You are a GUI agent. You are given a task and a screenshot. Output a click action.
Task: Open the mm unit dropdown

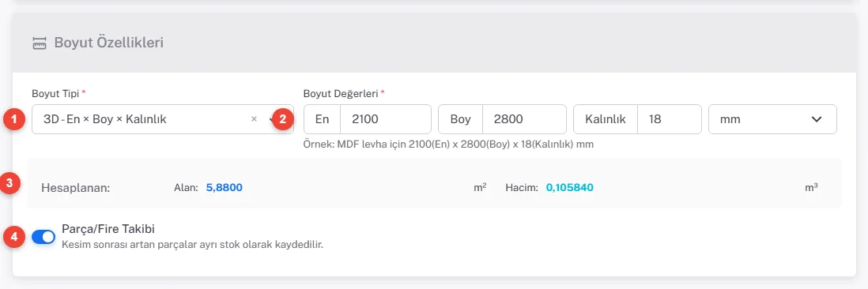[772, 118]
